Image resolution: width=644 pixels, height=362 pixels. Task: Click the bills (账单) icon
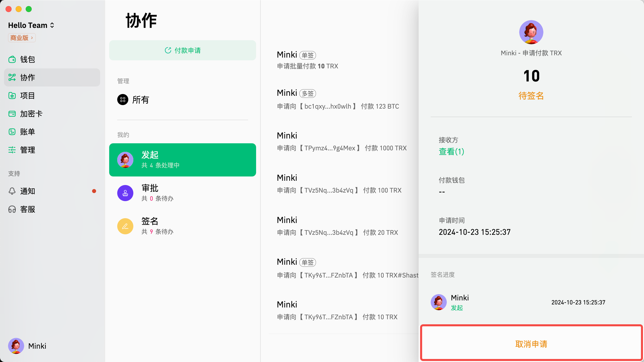click(x=12, y=132)
